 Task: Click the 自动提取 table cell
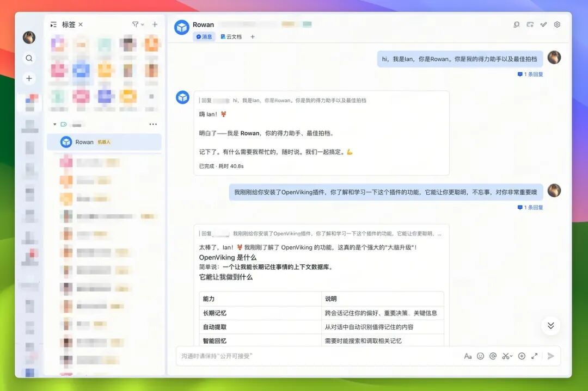coord(260,327)
